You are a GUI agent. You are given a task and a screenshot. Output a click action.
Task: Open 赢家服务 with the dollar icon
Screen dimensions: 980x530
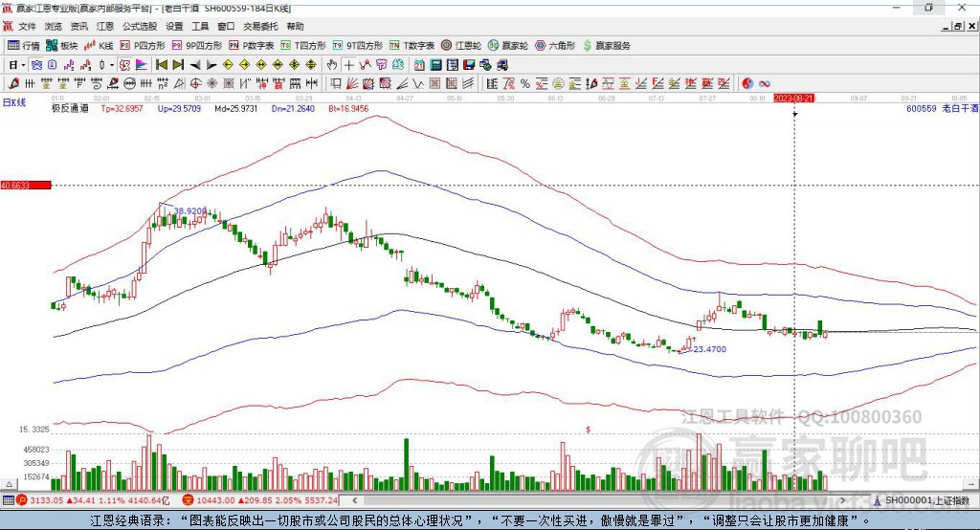(x=606, y=46)
